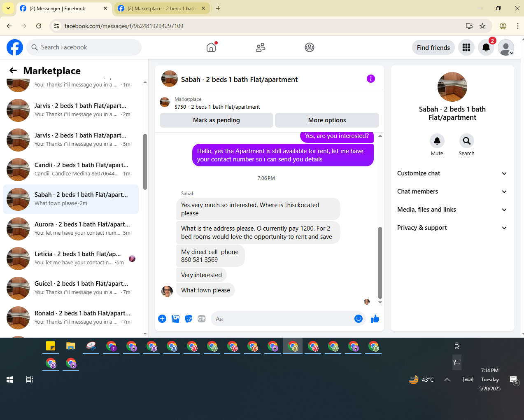
Task: Open the Candii conversation
Action: pos(71,169)
